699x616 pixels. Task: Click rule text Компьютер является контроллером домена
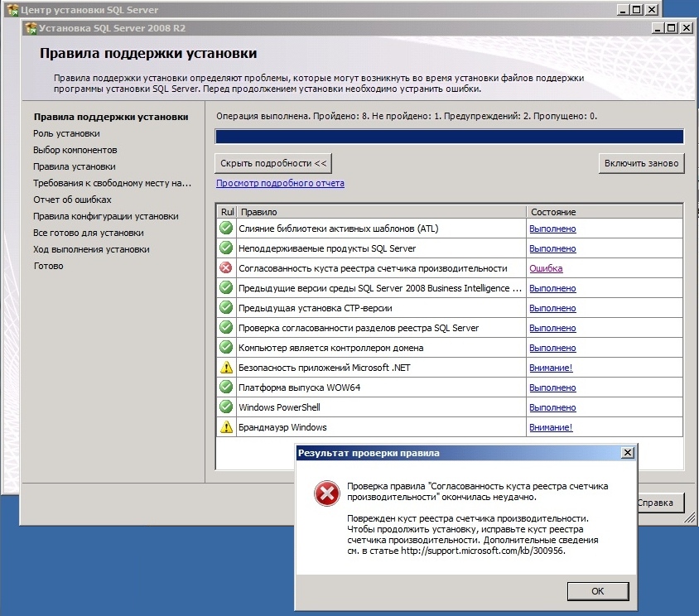[x=330, y=348]
